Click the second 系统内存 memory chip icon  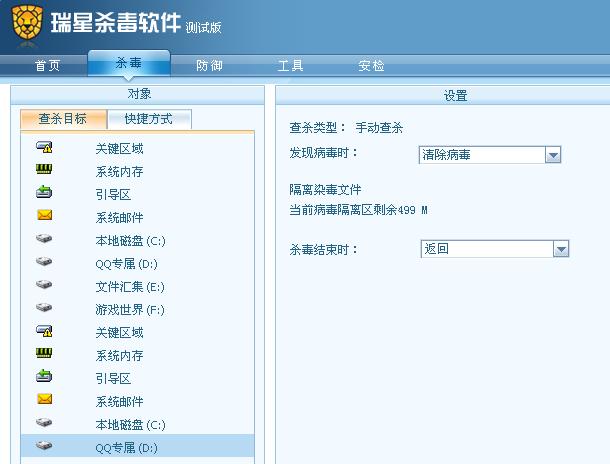44,353
